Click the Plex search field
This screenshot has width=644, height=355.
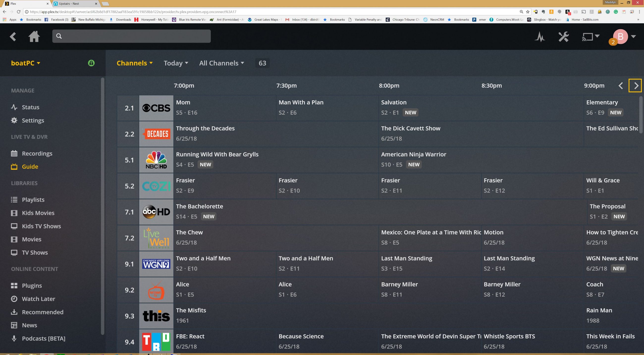[x=132, y=36]
